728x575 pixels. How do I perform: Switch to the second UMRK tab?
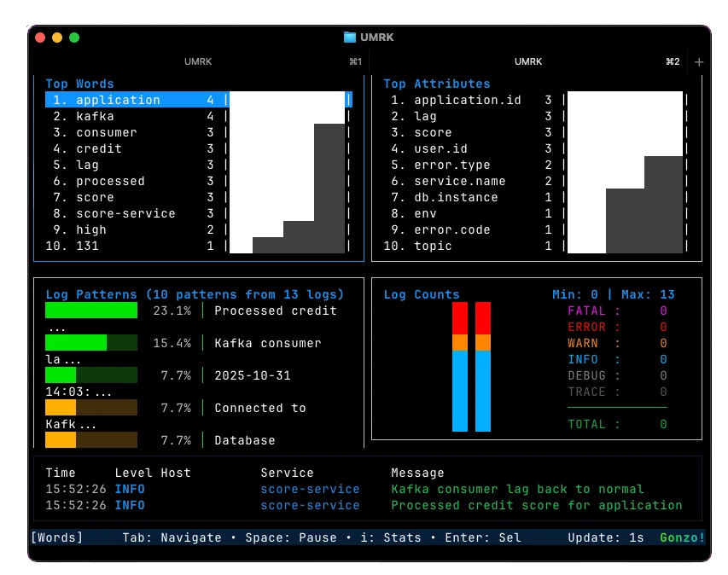click(x=528, y=62)
